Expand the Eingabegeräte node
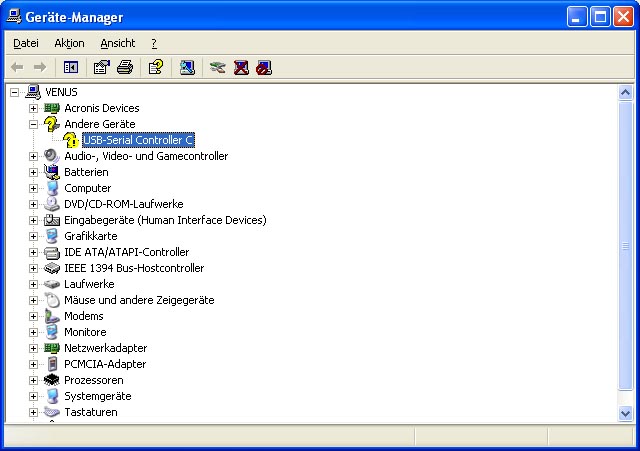640x451 pixels. 33,220
